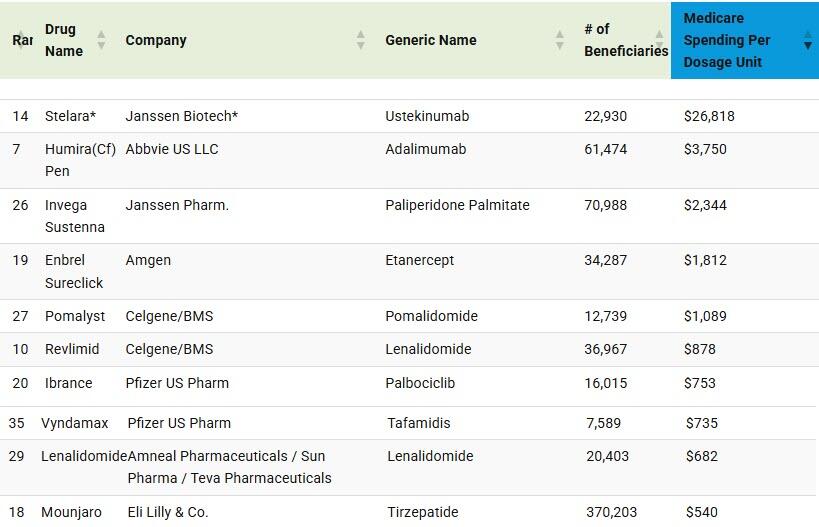Click the 'Generic Name' column header text
819x527 pixels.
pos(431,40)
